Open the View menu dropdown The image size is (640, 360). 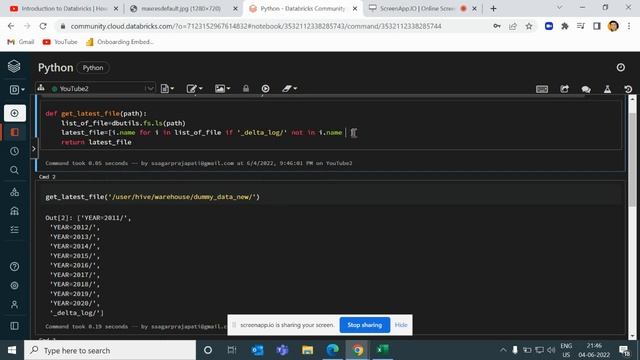point(222,89)
